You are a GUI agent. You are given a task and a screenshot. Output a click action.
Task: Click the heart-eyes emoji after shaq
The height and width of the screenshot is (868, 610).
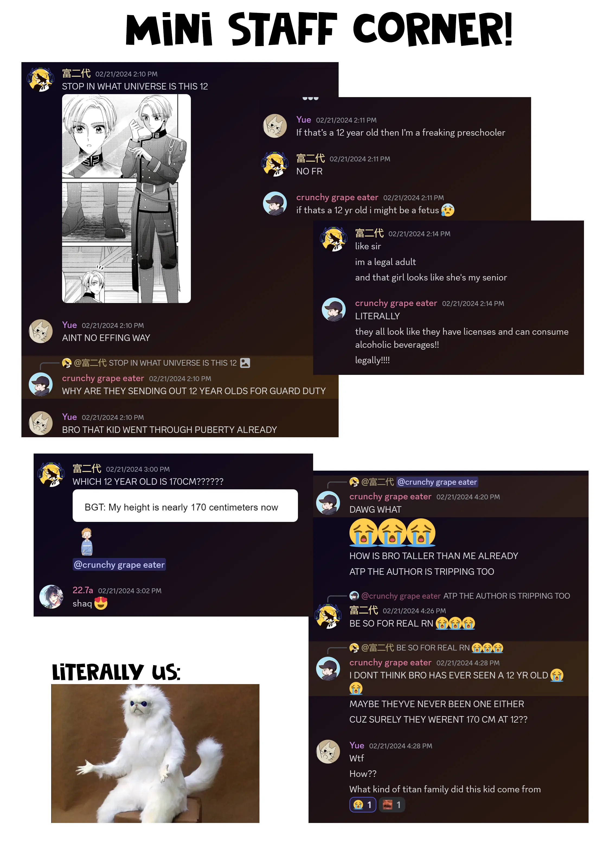click(101, 603)
